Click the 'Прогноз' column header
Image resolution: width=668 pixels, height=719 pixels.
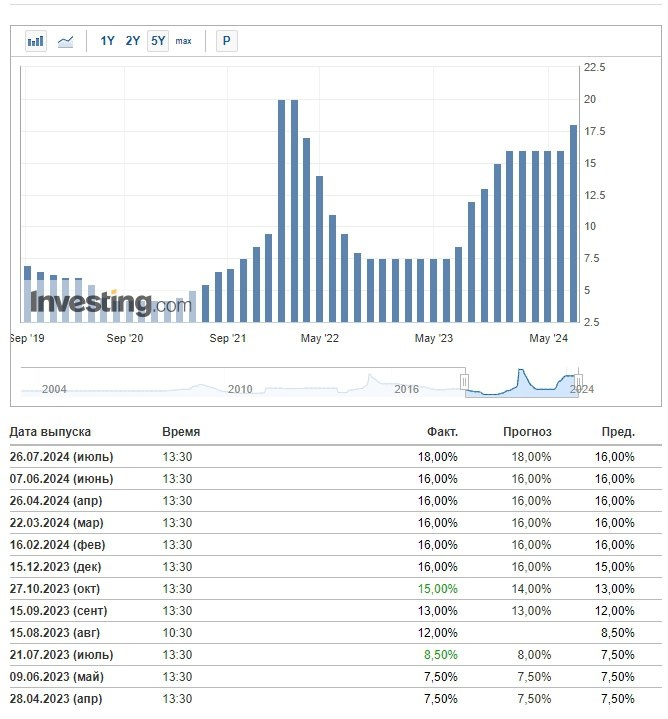pos(527,432)
